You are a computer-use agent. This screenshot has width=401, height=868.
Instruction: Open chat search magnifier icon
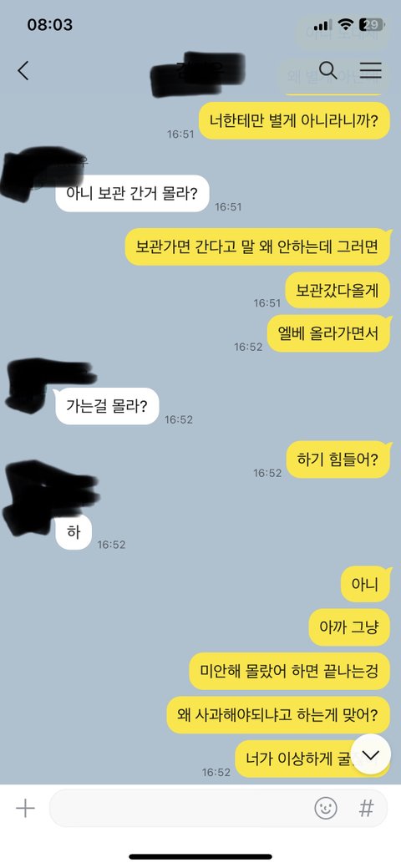pyautogui.click(x=328, y=70)
